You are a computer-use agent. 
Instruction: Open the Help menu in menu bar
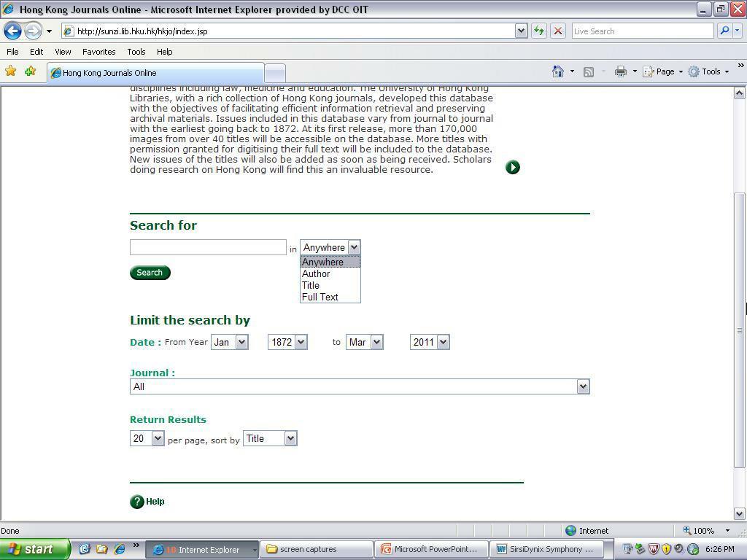164,52
